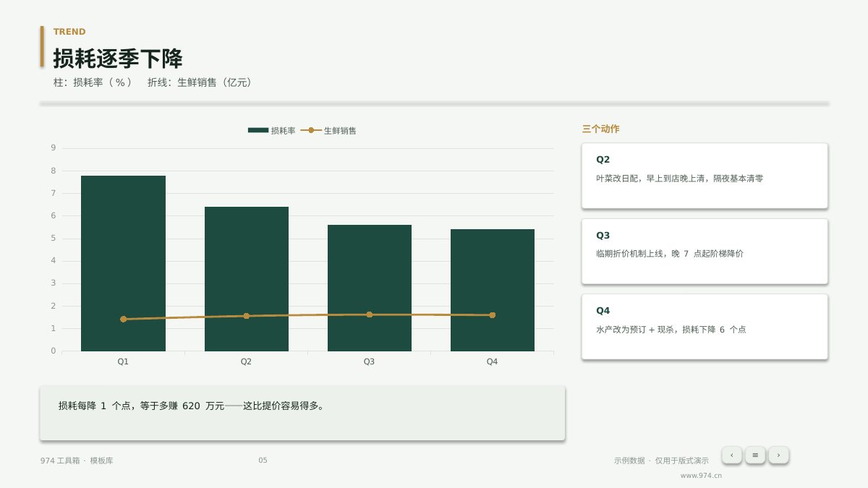868x488 pixels.
Task: Click 示例数据 · 仅用于版式演示 footer note
Action: tap(661, 461)
